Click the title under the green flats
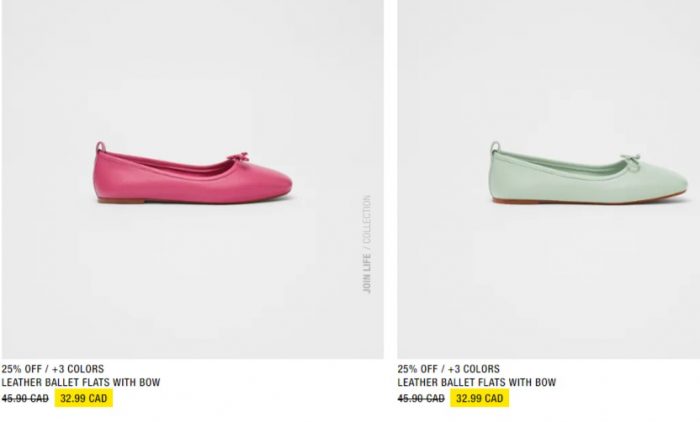Screen dimensions: 700x422 [477, 382]
